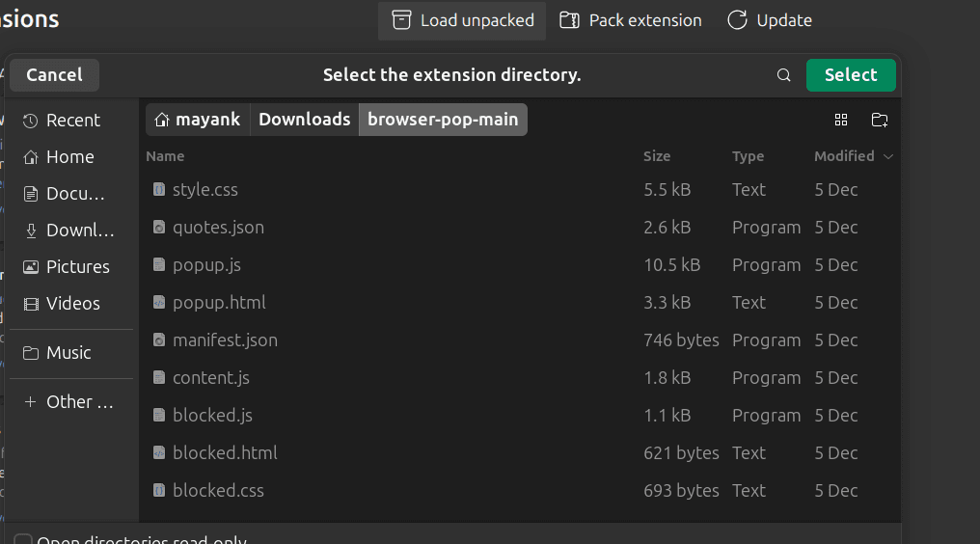The width and height of the screenshot is (980, 544).
Task: Select the popup.html file
Action: click(x=520, y=303)
